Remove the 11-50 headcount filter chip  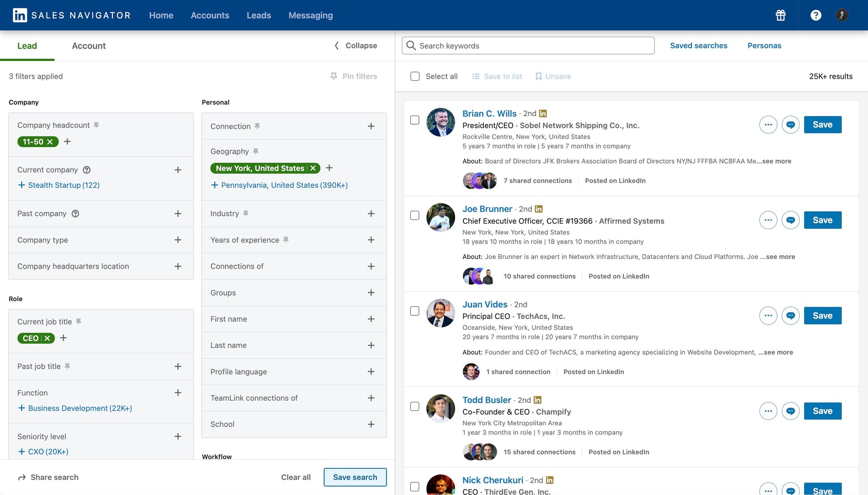pos(50,142)
